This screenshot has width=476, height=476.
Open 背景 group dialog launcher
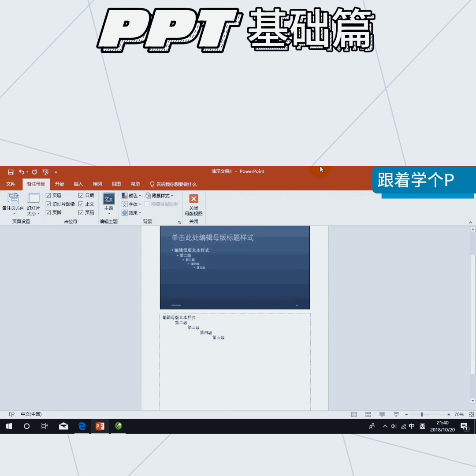(179, 223)
